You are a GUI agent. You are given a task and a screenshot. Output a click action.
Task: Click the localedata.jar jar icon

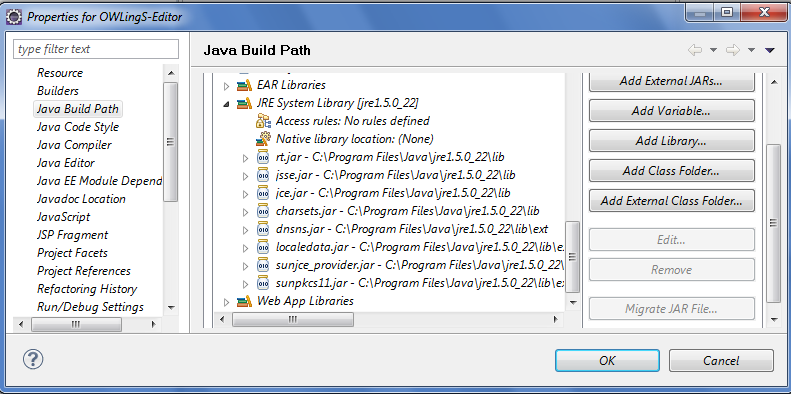(263, 248)
